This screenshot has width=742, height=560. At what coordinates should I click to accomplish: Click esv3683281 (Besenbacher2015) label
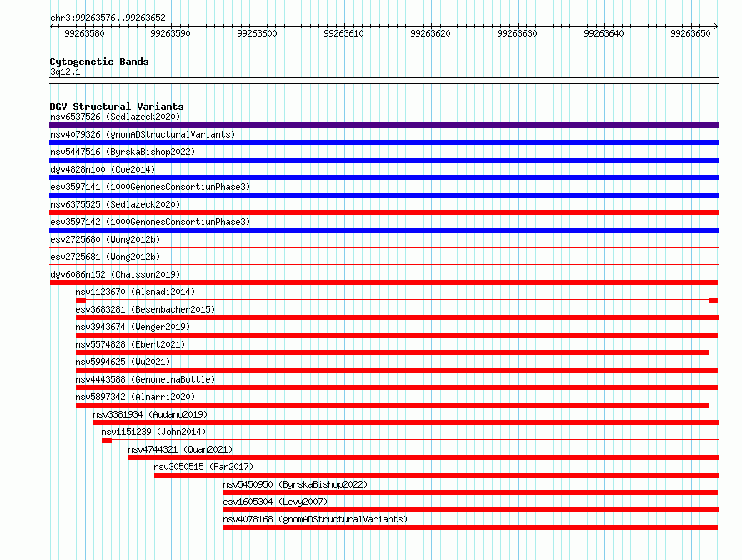145,309
